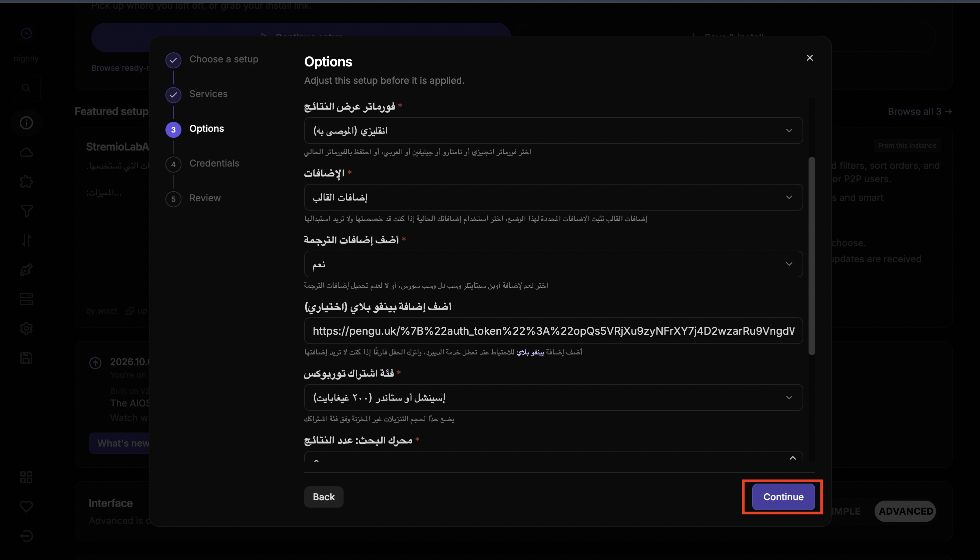Click the pengu.uk URL input field

click(553, 330)
